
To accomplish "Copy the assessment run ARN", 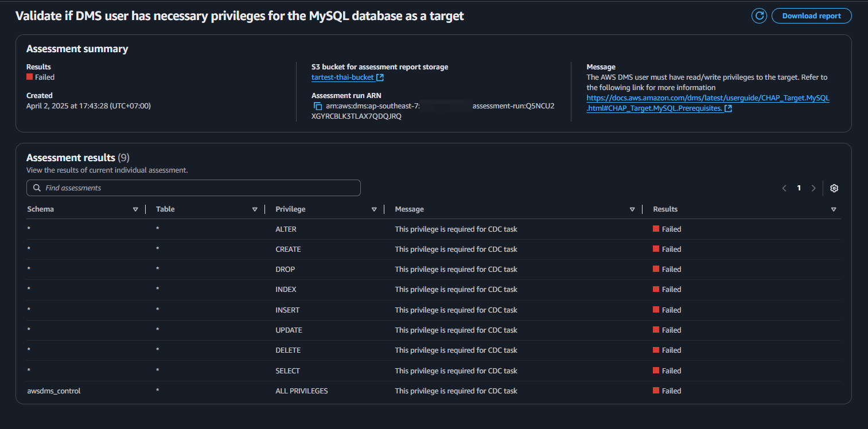I will (x=317, y=106).
